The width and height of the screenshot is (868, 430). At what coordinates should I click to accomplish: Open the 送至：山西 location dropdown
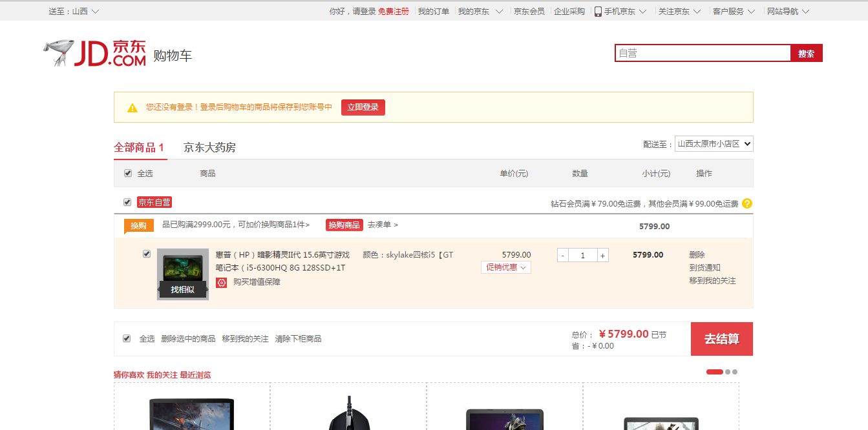[x=74, y=12]
